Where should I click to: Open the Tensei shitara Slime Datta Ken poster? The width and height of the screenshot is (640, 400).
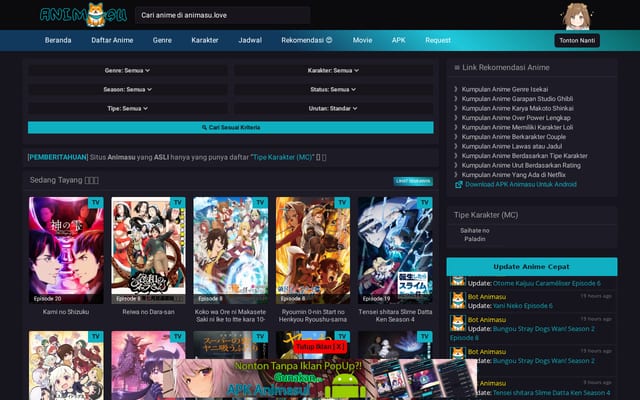pos(395,250)
